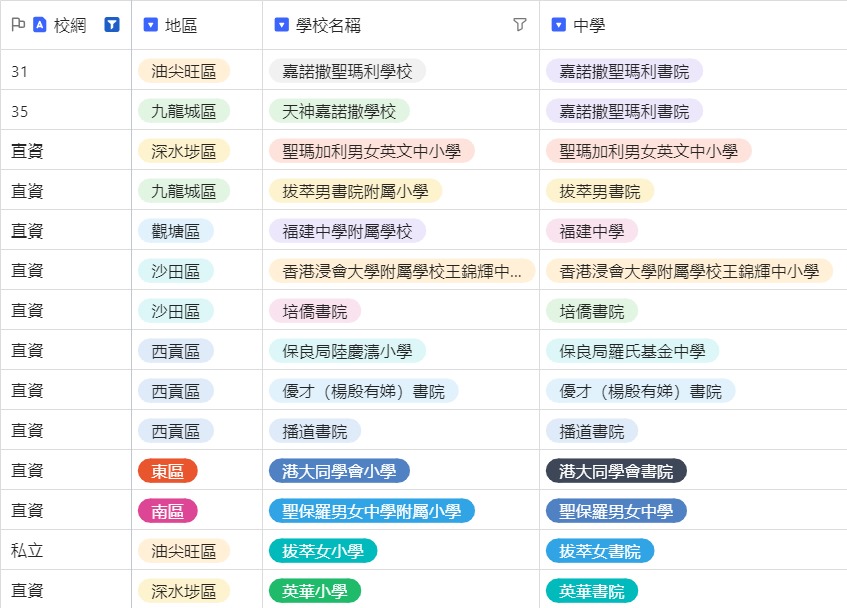
Task: Click 西貢區 tag in 保良局陸慶濤小學 row
Action: [176, 351]
